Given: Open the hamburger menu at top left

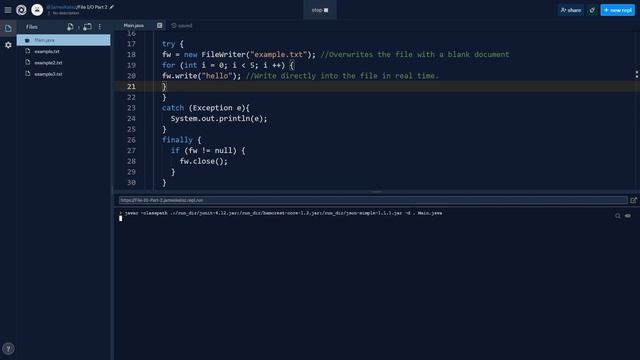Looking at the screenshot, I should pyautogui.click(x=8, y=10).
